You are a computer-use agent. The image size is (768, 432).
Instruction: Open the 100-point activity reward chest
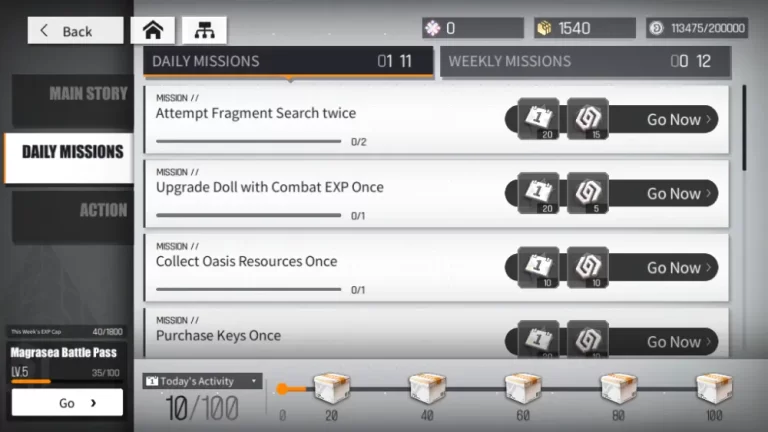[x=714, y=388]
